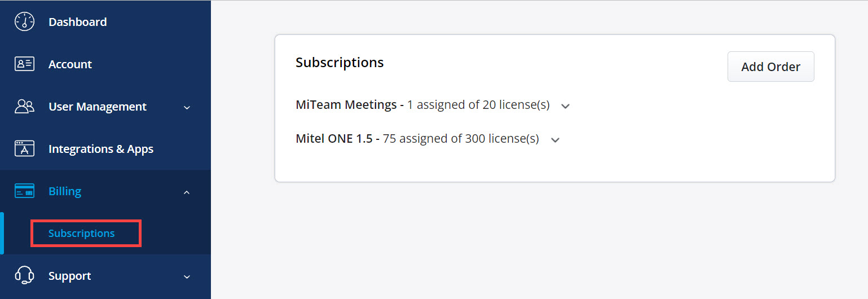
Task: Click the Integrations & Apps window icon
Action: [24, 148]
